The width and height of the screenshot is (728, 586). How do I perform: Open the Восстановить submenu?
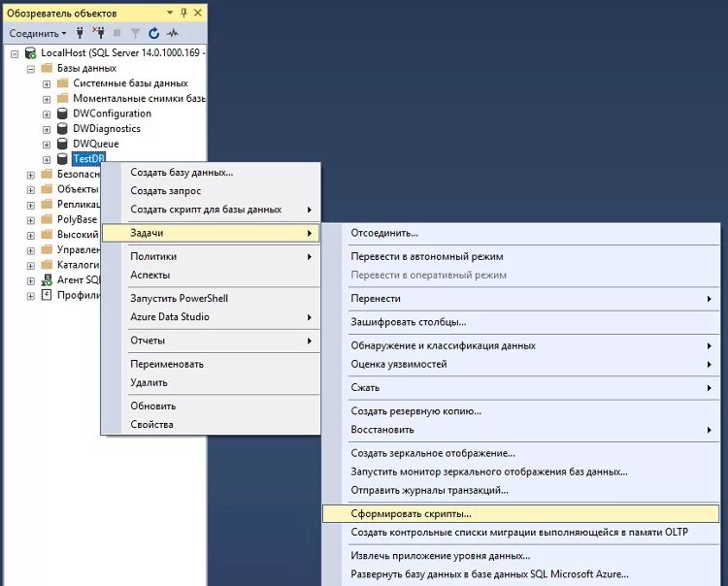click(x=520, y=430)
